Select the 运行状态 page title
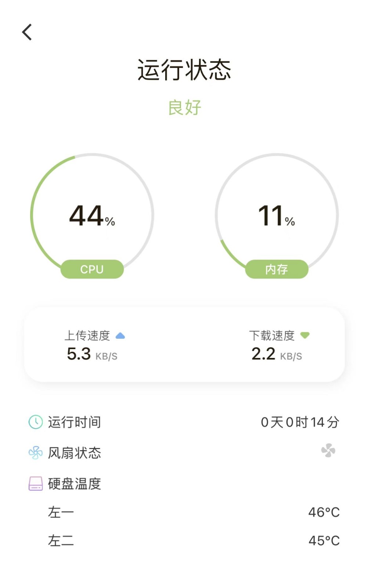 click(184, 70)
